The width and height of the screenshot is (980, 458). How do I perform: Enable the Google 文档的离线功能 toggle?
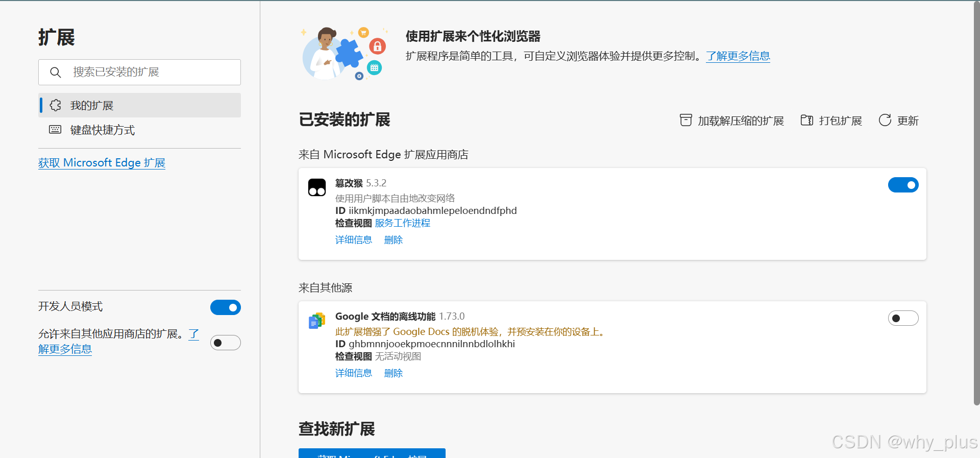[x=903, y=318]
